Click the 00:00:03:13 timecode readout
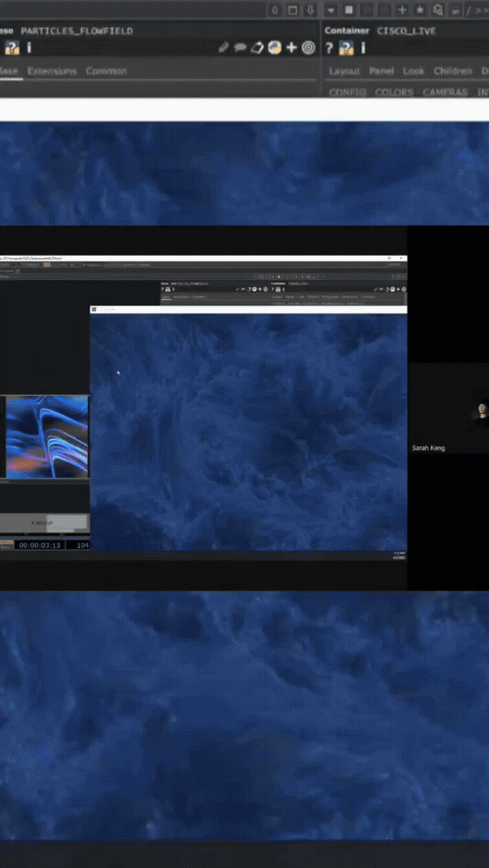Viewport: 489px width, 868px height. pyautogui.click(x=39, y=546)
